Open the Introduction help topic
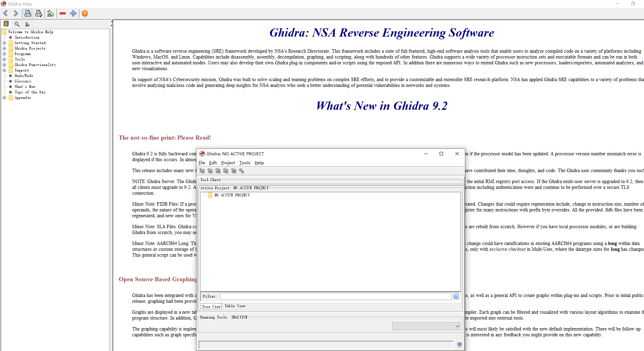The height and width of the screenshot is (351, 644). coord(27,37)
